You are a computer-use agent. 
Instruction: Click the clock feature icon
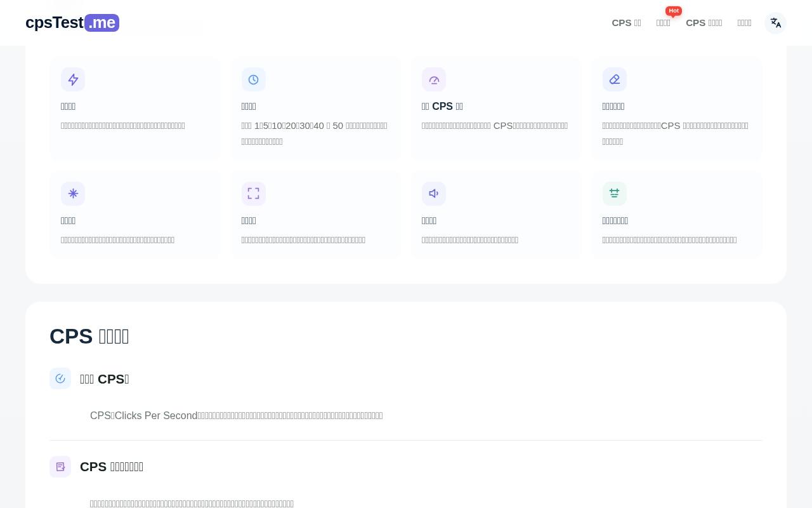pos(254,79)
